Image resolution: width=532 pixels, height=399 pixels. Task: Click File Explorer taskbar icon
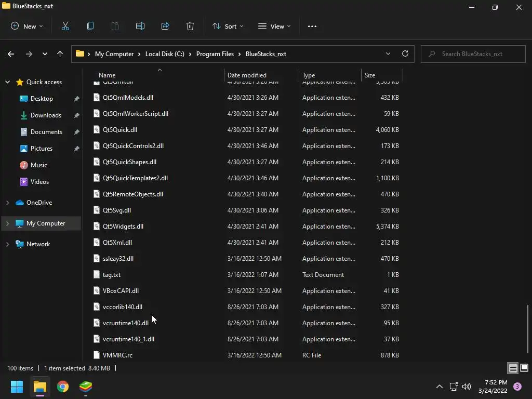[39, 387]
